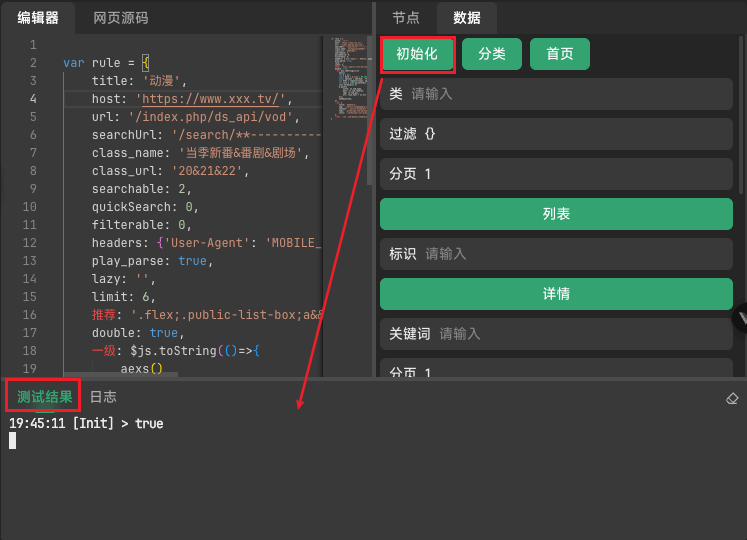Click the code minimap preview
This screenshot has width=747, height=540.
click(x=349, y=80)
